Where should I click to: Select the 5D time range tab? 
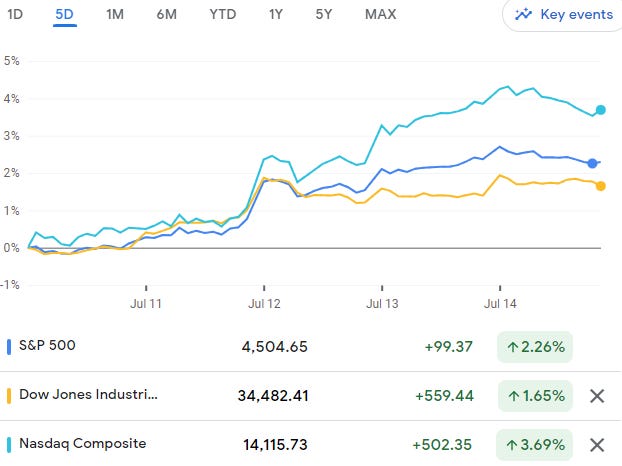(65, 15)
